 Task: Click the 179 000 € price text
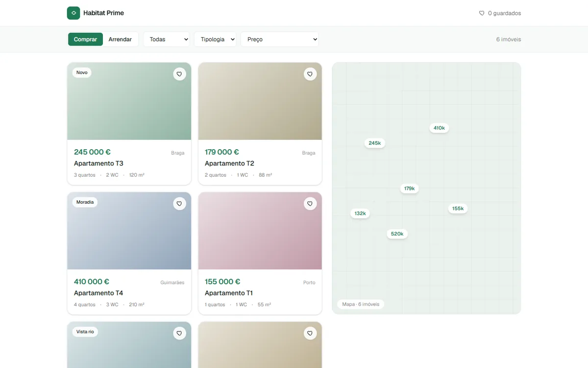click(222, 152)
